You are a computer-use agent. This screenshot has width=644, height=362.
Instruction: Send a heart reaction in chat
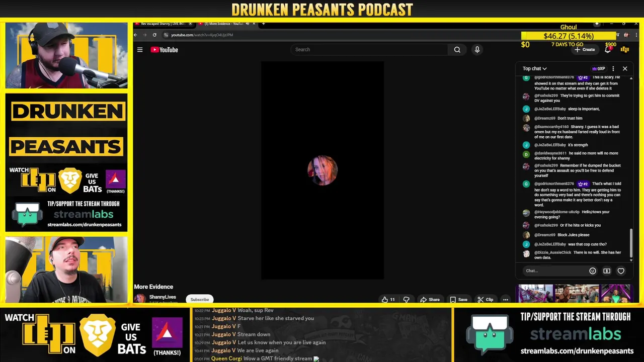(x=621, y=271)
